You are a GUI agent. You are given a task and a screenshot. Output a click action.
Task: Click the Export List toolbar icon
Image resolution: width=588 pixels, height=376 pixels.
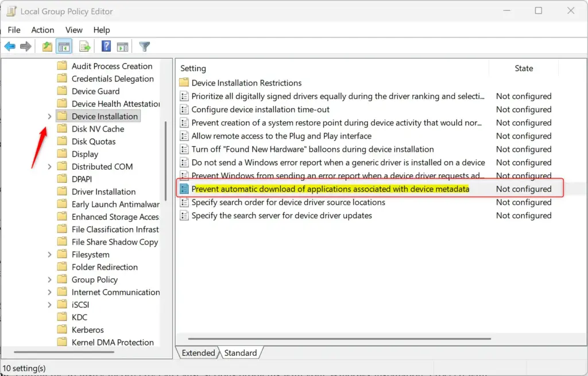[x=85, y=47]
